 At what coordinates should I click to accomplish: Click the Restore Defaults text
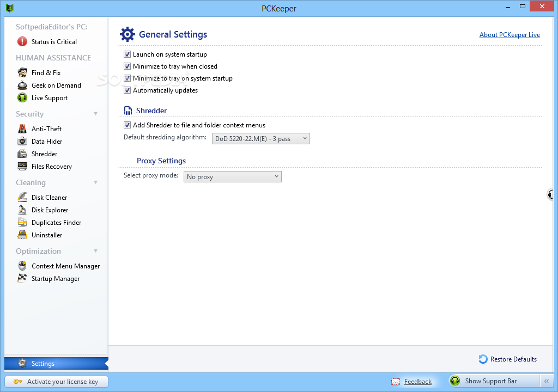coord(513,359)
